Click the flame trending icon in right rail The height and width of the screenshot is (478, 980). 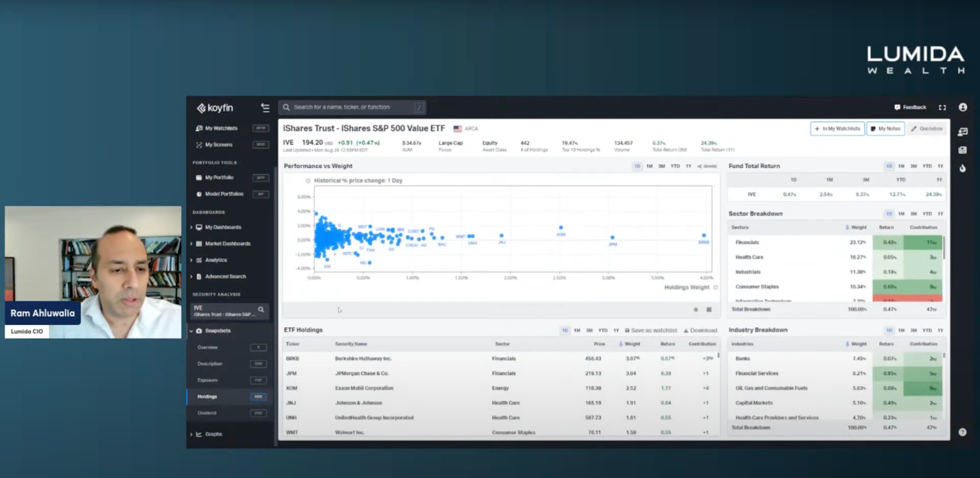tap(963, 169)
